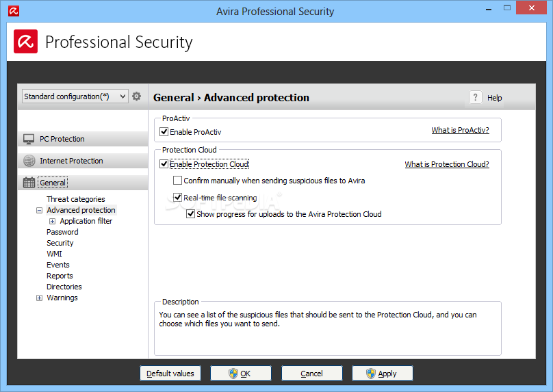This screenshot has height=392, width=553.
Task: Click the Avira logo in header
Action: click(26, 42)
